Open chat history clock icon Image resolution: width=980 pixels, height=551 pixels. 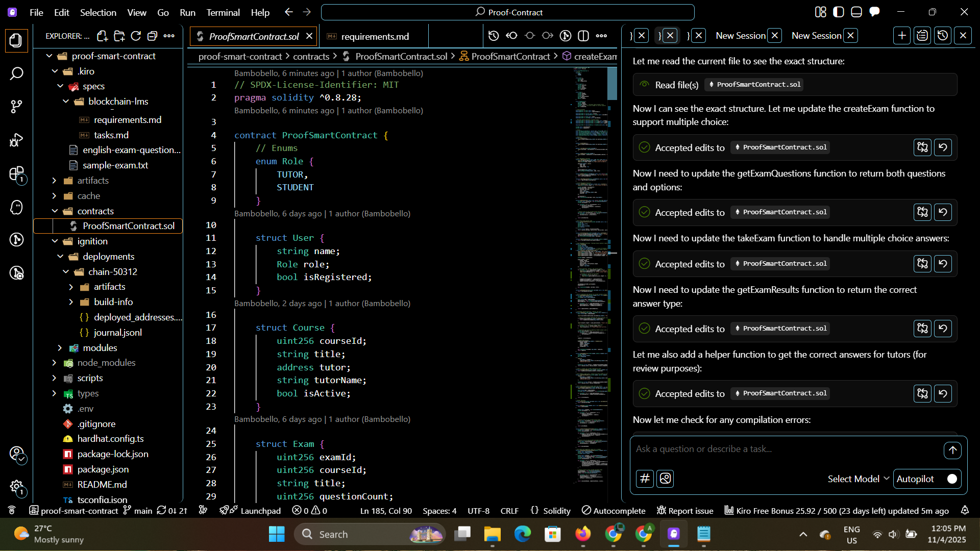[943, 36]
